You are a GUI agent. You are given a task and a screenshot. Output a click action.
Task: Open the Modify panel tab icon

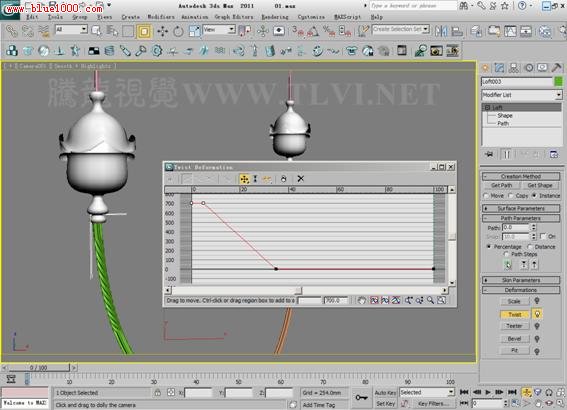tap(499, 68)
